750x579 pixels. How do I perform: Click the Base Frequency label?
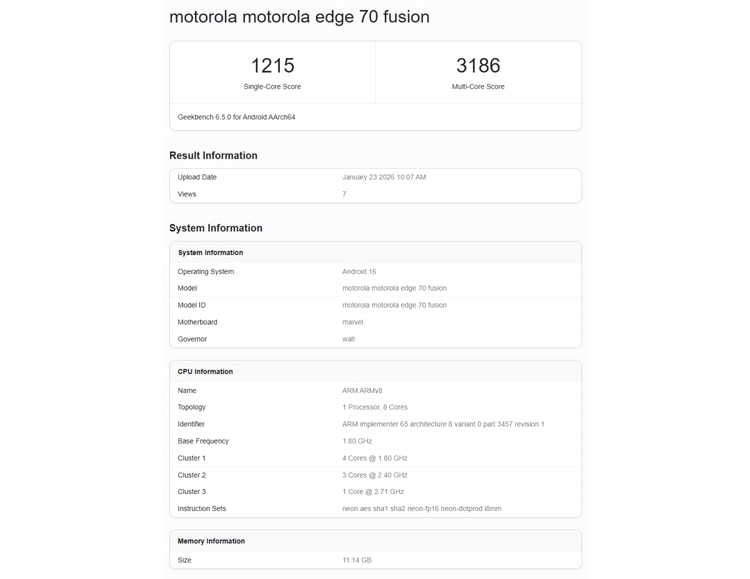203,441
